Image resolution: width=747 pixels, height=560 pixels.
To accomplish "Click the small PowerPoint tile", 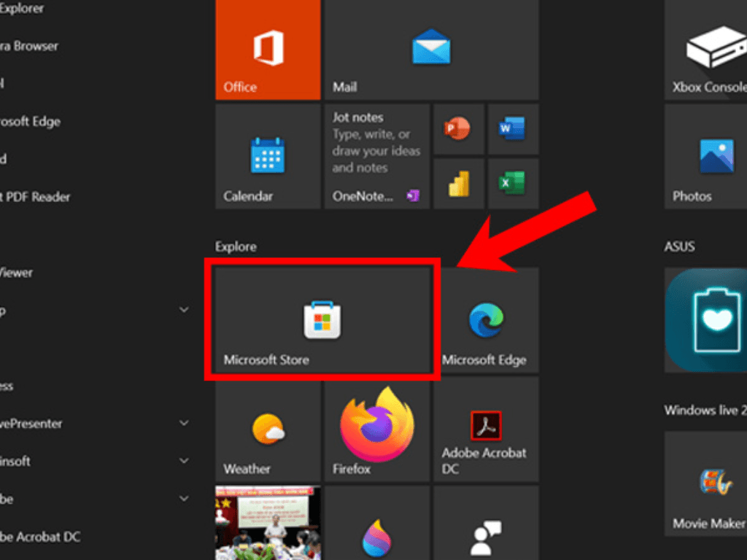I will click(459, 129).
